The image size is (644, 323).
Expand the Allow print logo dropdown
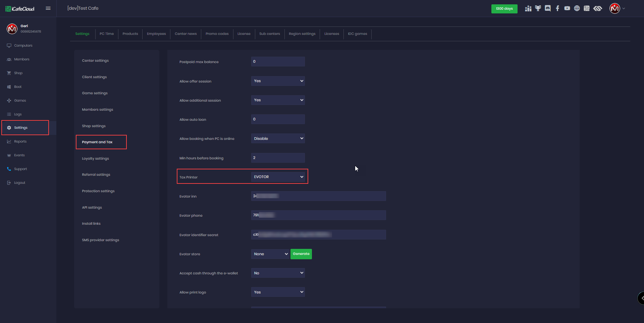click(278, 292)
